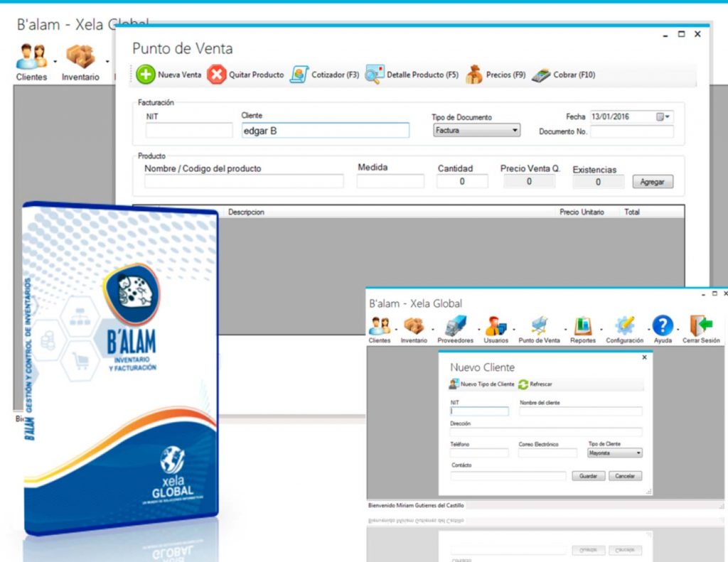The width and height of the screenshot is (728, 562).
Task: Open the Cotizador (F3) tool
Action: pos(324,75)
